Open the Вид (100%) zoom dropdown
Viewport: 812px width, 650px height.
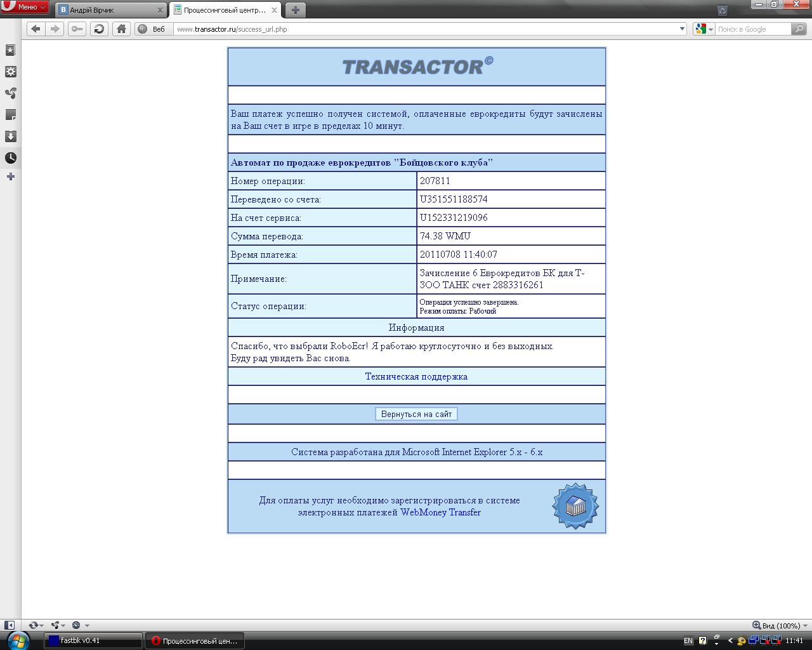coord(780,625)
